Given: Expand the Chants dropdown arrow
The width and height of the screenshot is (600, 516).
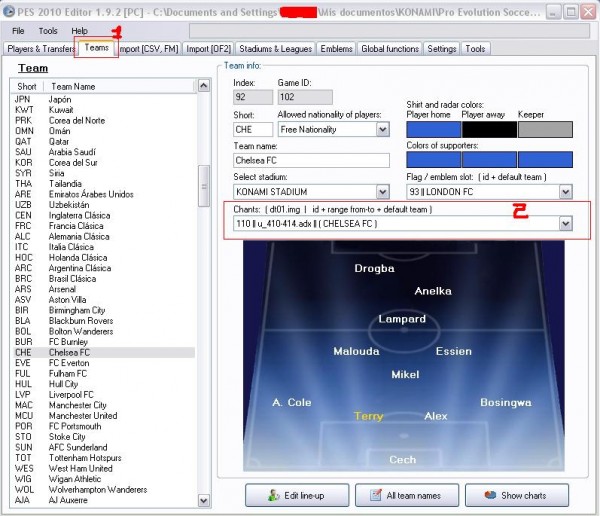Looking at the screenshot, I should pos(566,223).
